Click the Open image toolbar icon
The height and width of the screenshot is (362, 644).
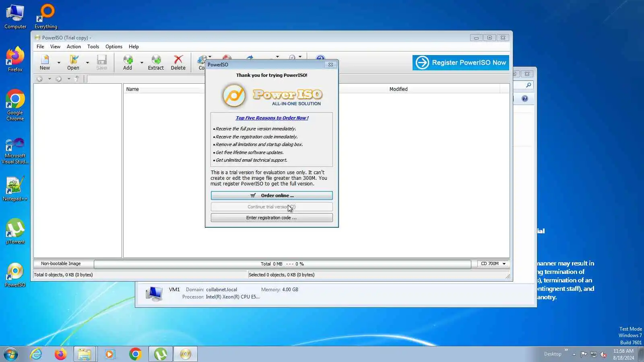(x=73, y=62)
